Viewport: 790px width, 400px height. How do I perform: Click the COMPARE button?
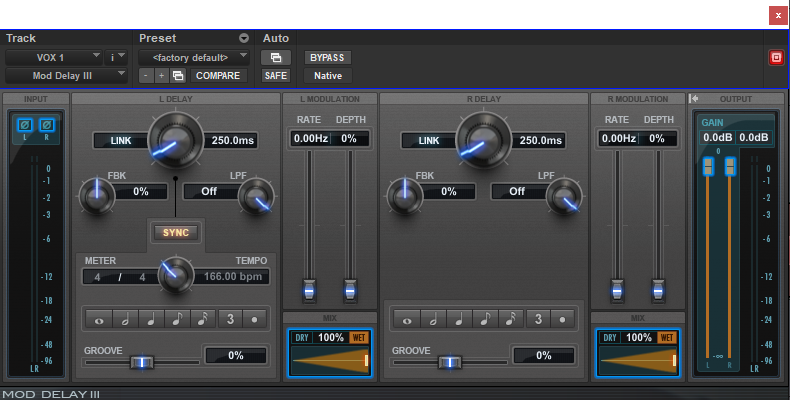pyautogui.click(x=218, y=76)
